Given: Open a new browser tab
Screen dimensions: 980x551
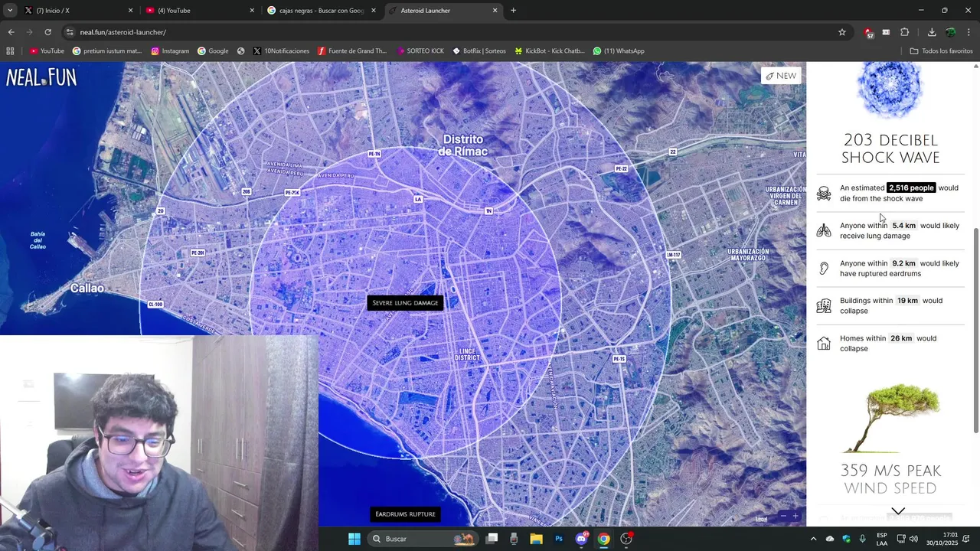Looking at the screenshot, I should (x=513, y=11).
